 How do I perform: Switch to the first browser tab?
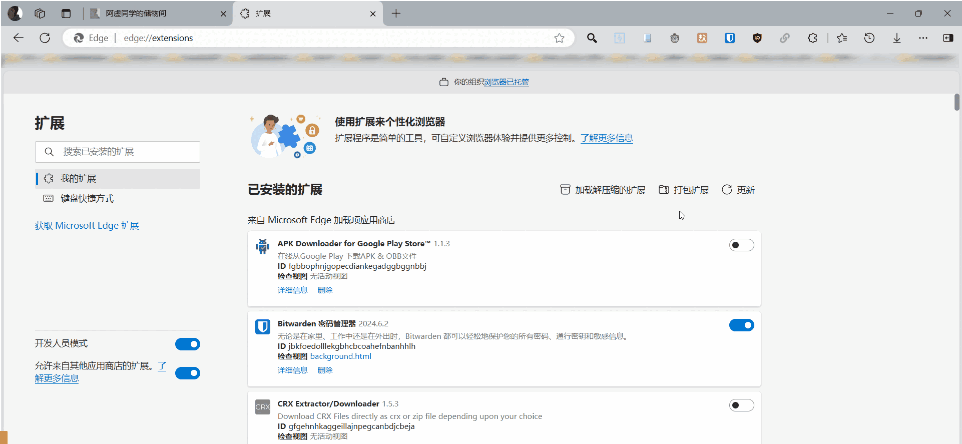coord(150,13)
